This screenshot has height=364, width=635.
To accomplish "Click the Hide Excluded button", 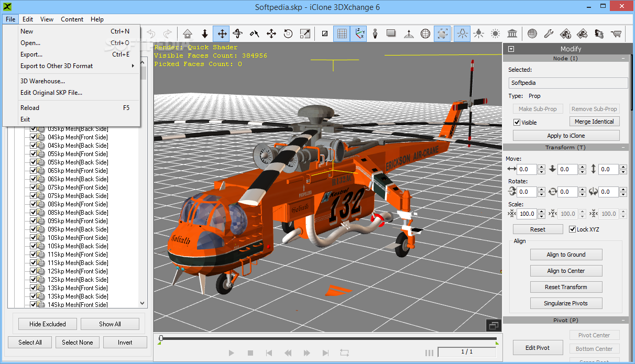I will (x=47, y=324).
